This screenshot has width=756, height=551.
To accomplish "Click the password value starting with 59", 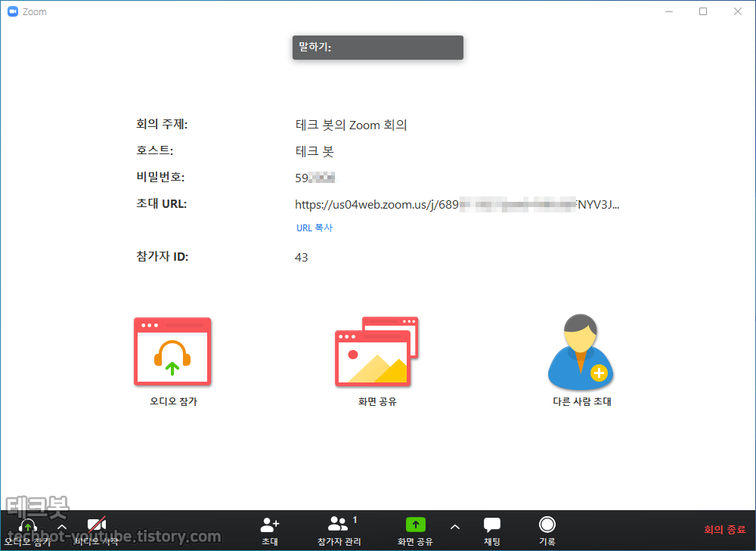I will coord(314,178).
